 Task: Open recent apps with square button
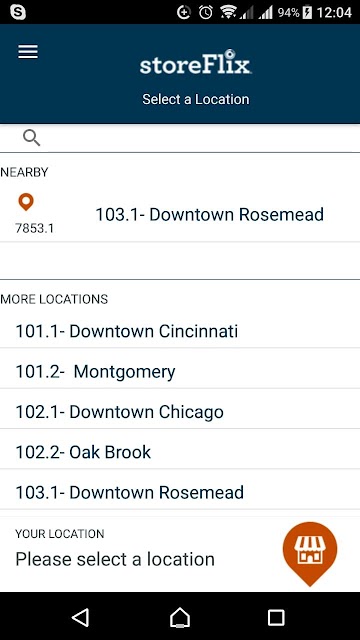click(276, 618)
